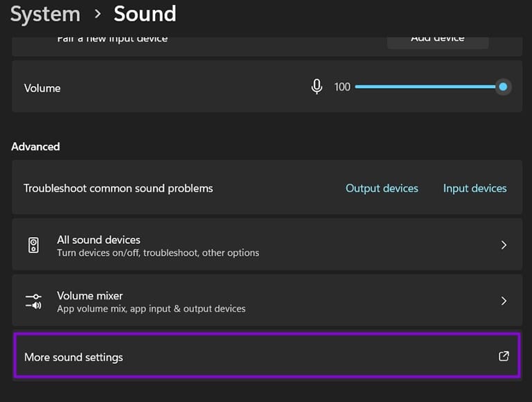Open the Volume mixer row
Screen dimensions: 532x402
[267, 301]
